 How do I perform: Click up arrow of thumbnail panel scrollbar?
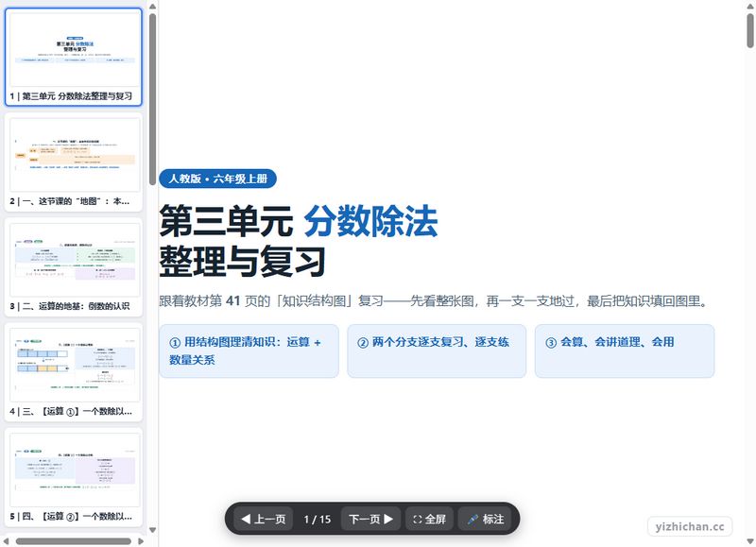[152, 7]
